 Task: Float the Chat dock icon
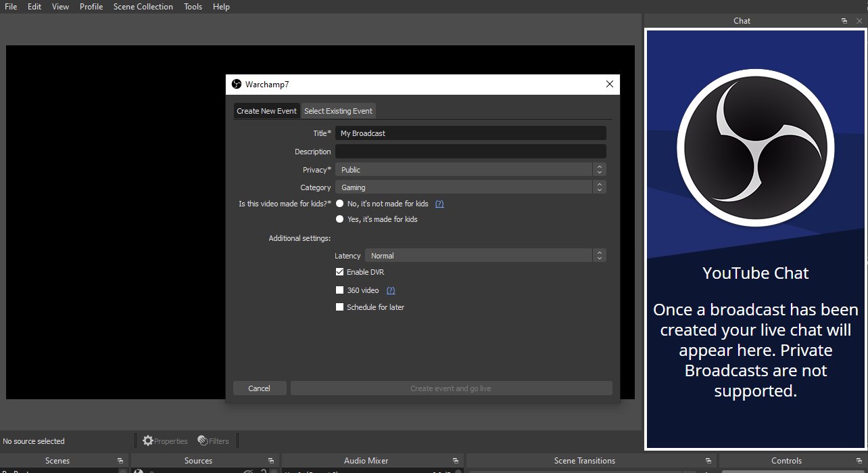click(x=844, y=21)
